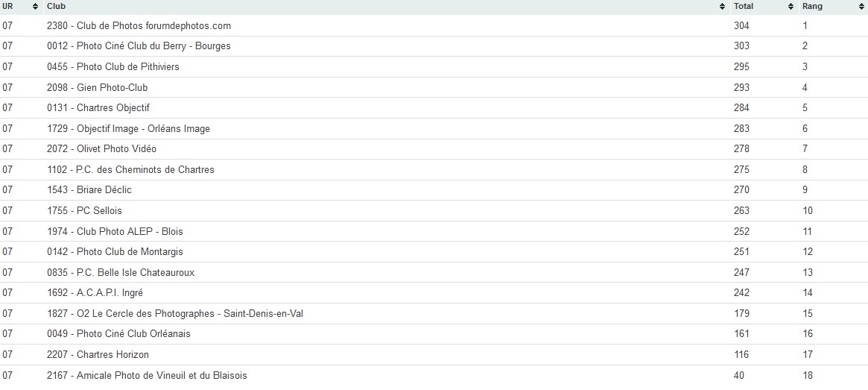Select the Photo Club de Pithiviers entry
Screen dimensions: 868x390
pyautogui.click(x=113, y=67)
